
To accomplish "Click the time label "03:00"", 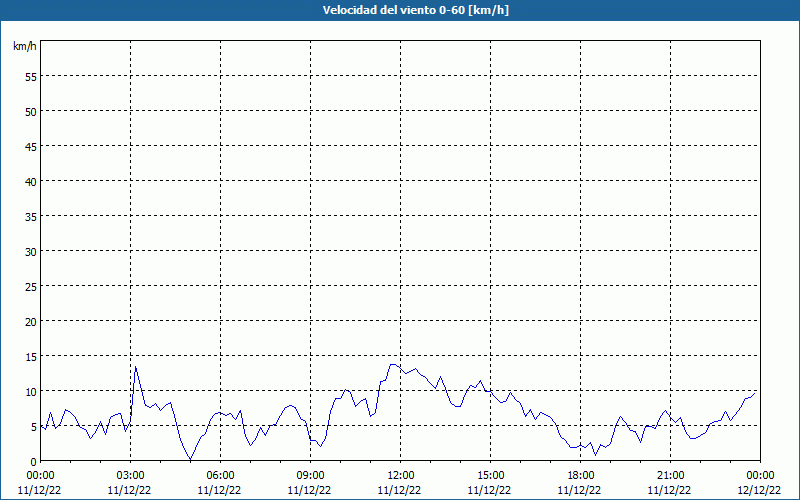I will [131, 476].
